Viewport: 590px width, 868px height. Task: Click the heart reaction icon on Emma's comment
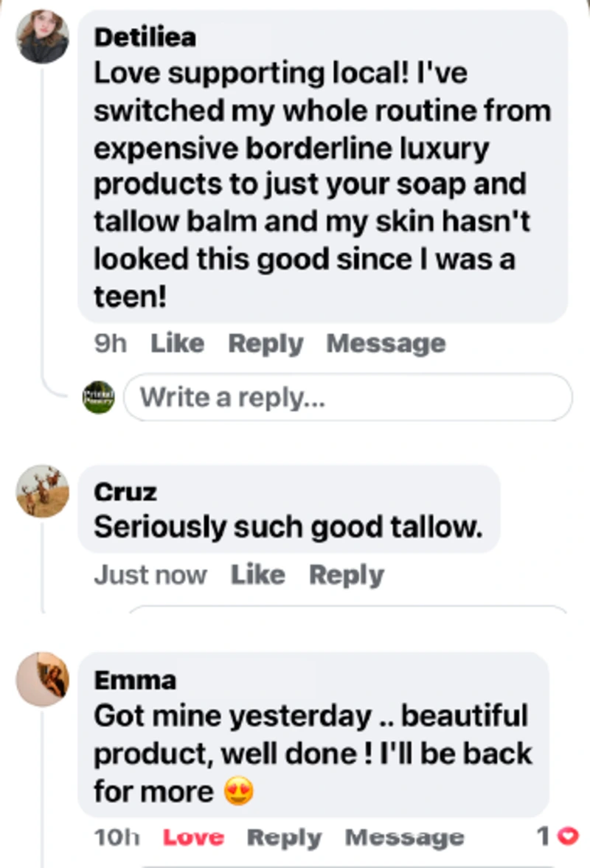(568, 836)
